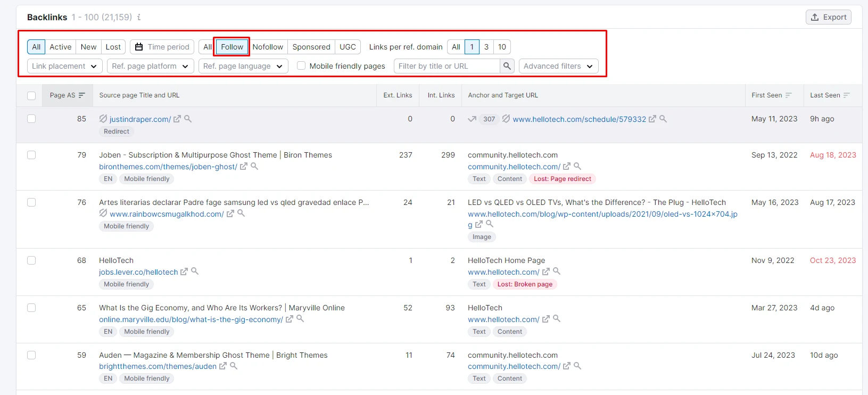Open external link icon for bironthemes.com/themes/joben-ghost

tap(244, 167)
